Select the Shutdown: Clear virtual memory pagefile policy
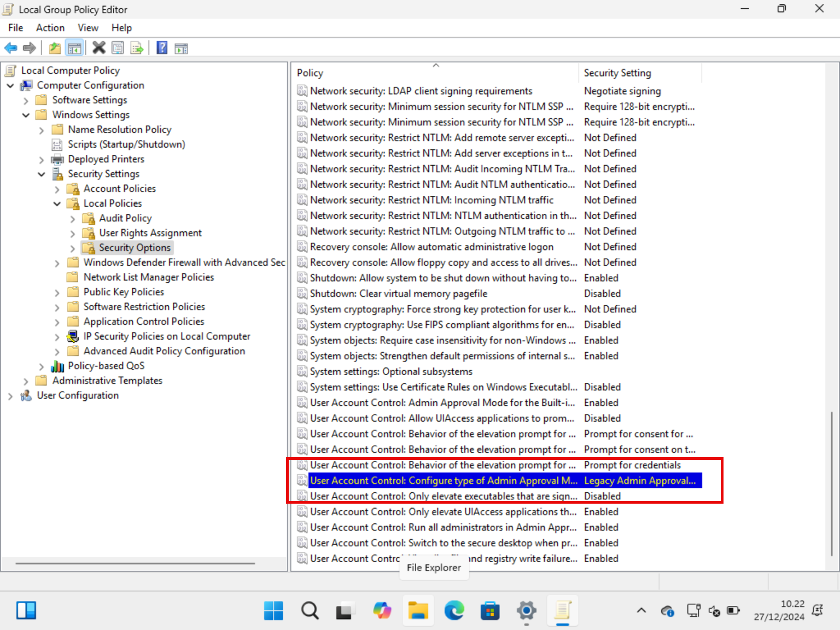The image size is (840, 630). point(398,294)
